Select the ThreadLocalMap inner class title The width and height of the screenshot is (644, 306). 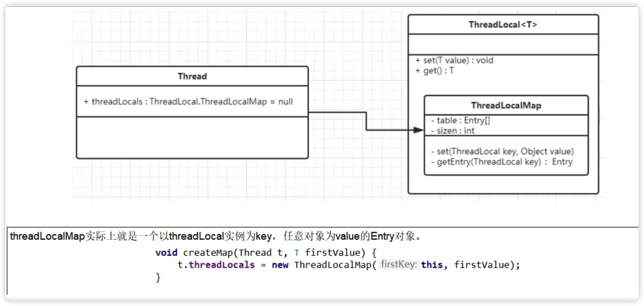[506, 105]
